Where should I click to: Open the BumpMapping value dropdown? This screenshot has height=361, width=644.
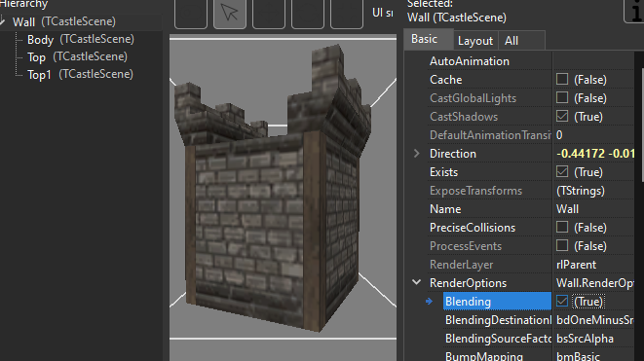(594, 356)
